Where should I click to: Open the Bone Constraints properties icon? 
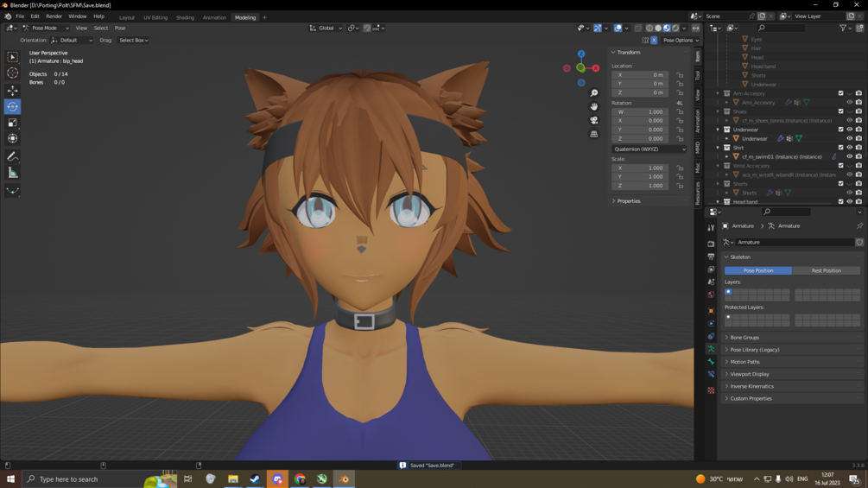(712, 375)
